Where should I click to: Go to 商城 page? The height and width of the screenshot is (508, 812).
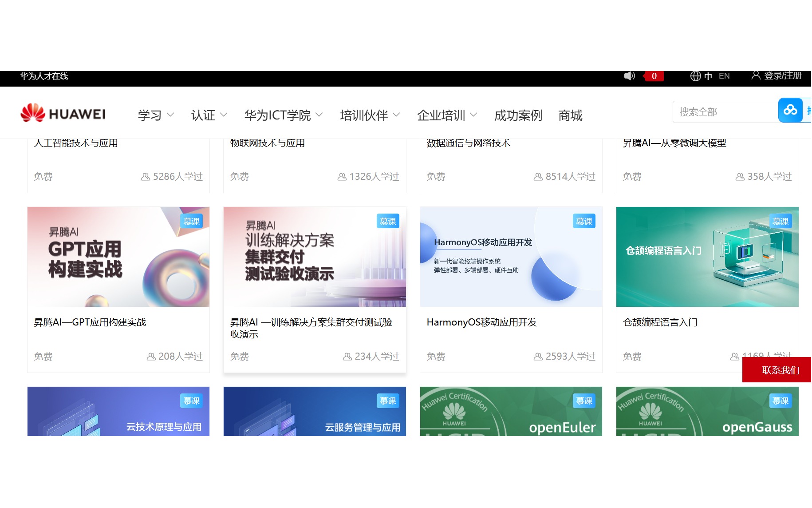coord(570,115)
